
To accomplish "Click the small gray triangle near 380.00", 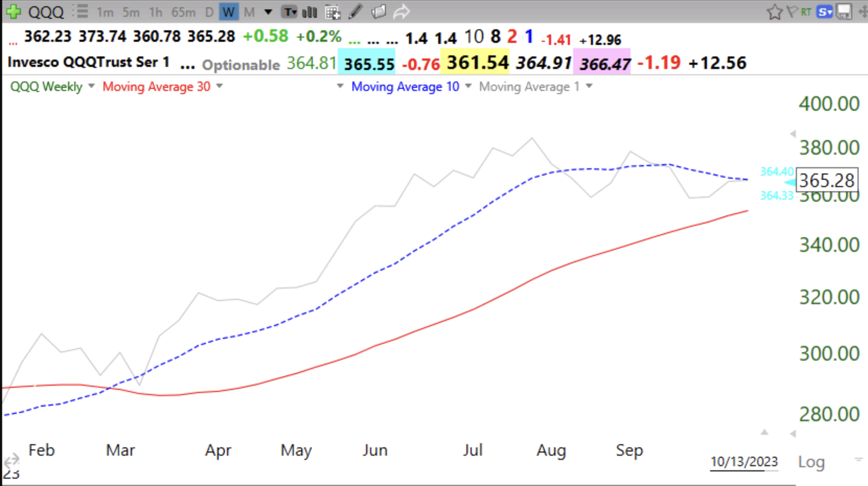I will (793, 134).
